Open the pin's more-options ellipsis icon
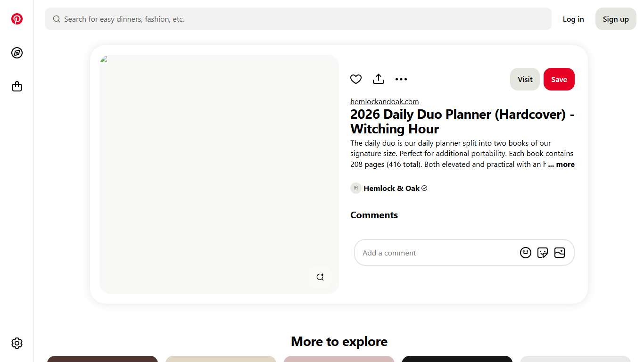The image size is (644, 362). tap(401, 79)
